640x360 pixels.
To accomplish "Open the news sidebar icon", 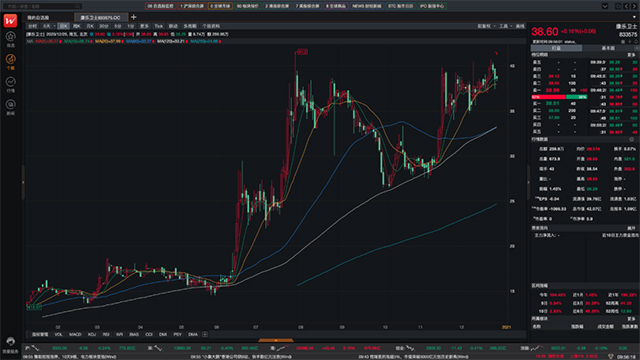I will [x=11, y=104].
